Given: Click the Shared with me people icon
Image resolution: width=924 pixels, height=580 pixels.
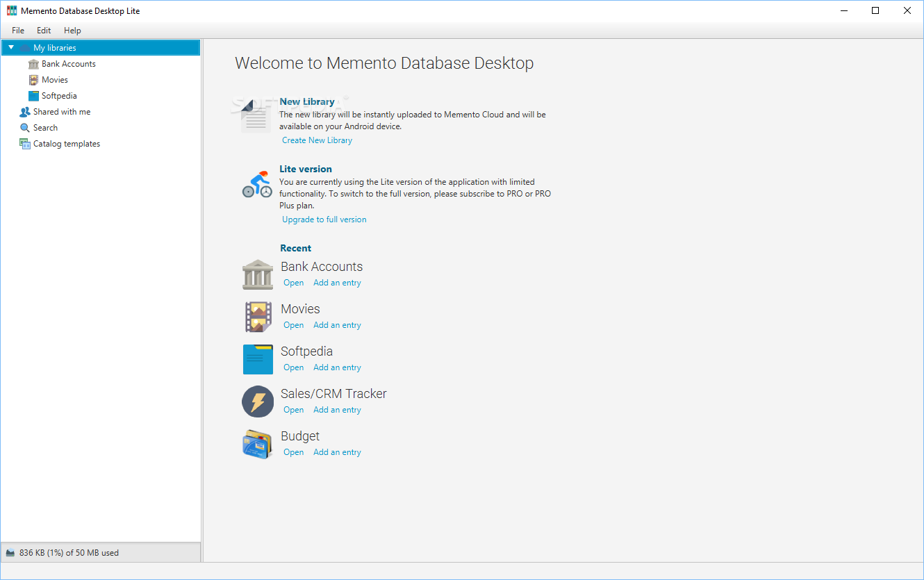Looking at the screenshot, I should (25, 112).
